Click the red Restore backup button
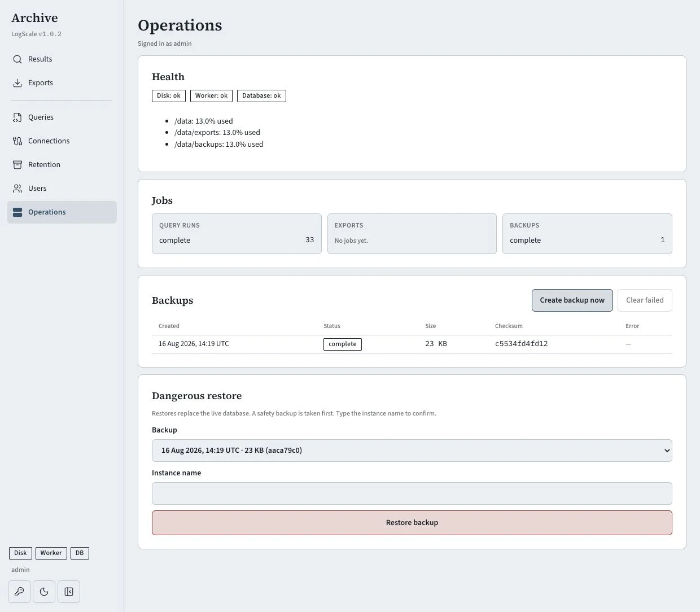Viewport: 700px width, 612px height. (x=412, y=523)
